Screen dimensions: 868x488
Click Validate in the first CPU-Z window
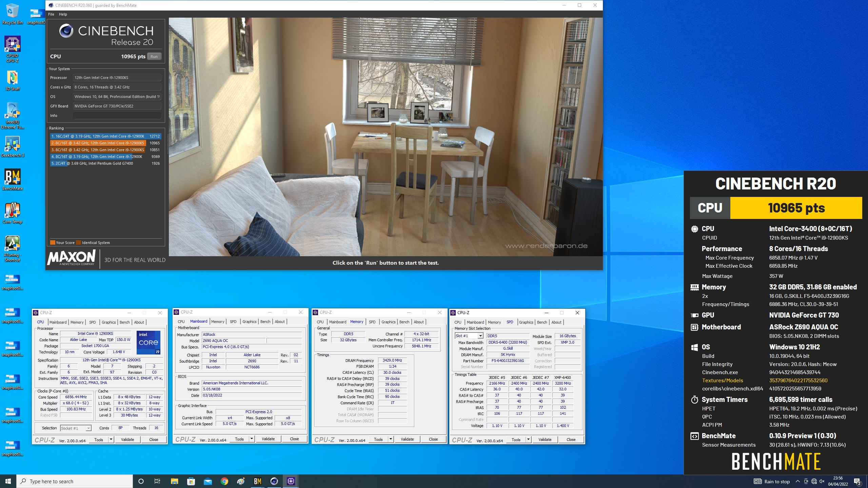point(127,440)
